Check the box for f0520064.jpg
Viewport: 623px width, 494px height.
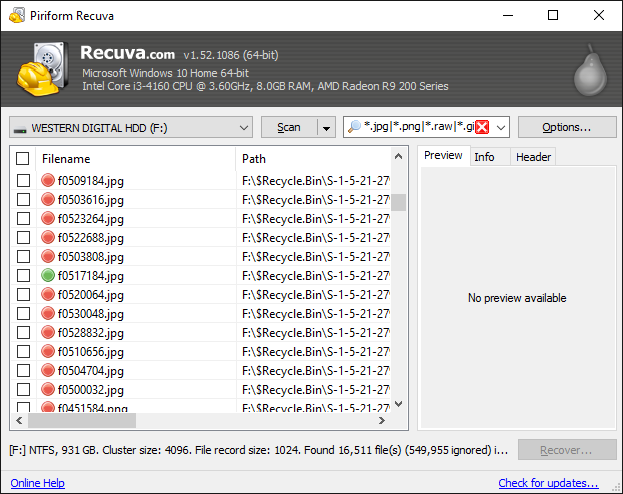click(23, 294)
